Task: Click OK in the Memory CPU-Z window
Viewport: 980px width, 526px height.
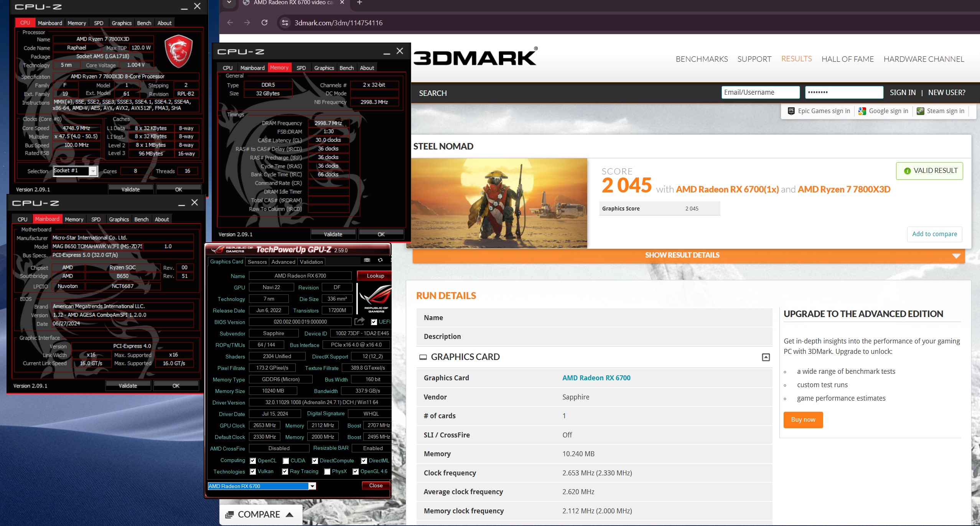Action: click(x=381, y=234)
